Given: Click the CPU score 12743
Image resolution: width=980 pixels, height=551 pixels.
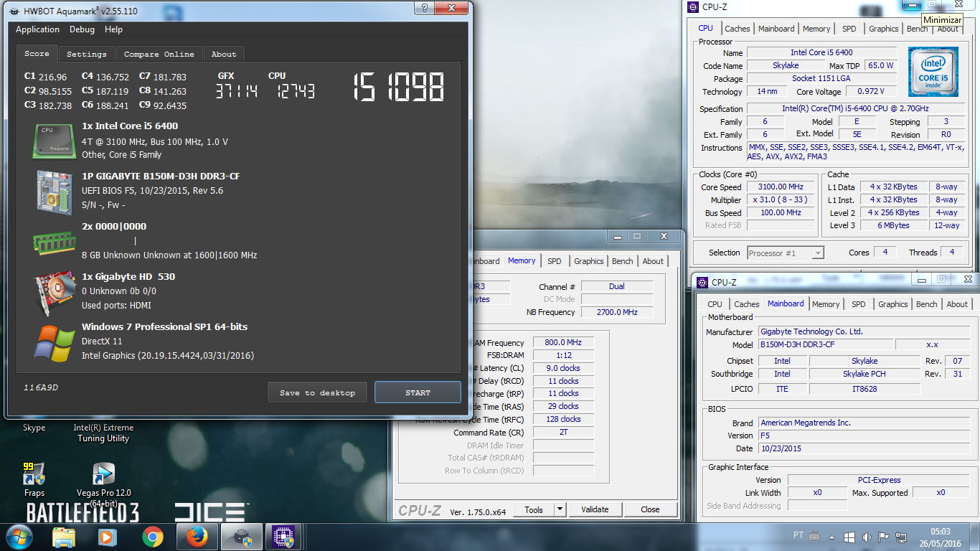Looking at the screenshot, I should click(294, 90).
